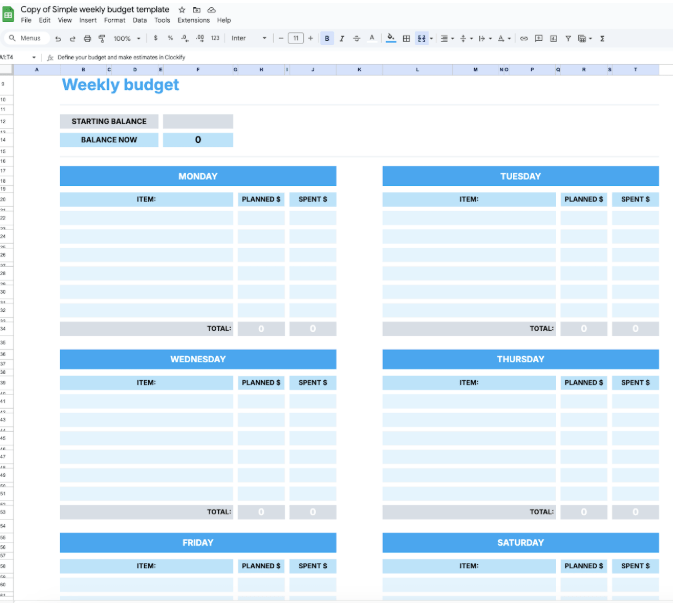Image resolution: width=673 pixels, height=603 pixels.
Task: Click the move-to-folder icon
Action: 197,9
